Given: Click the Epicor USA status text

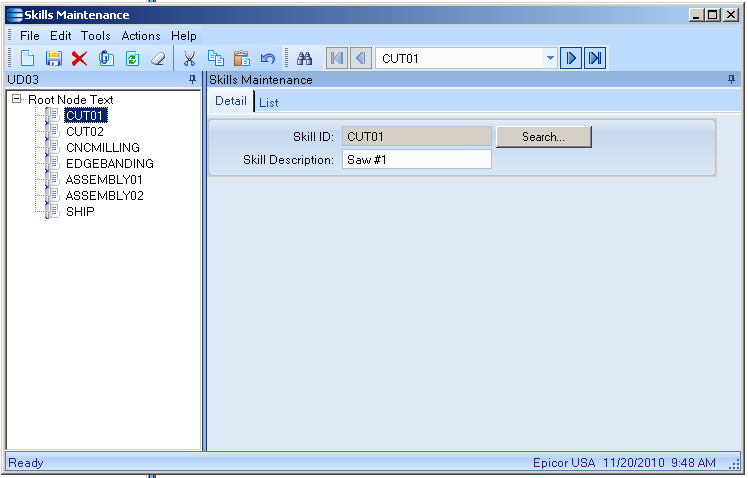Looking at the screenshot, I should click(x=564, y=463).
